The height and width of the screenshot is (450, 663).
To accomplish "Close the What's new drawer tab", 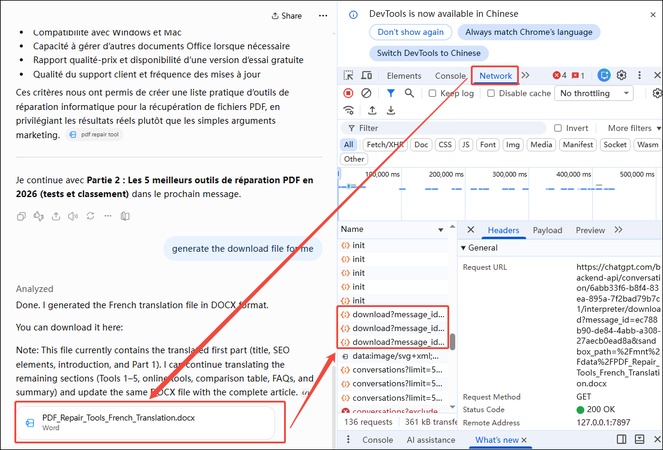I will [x=524, y=440].
